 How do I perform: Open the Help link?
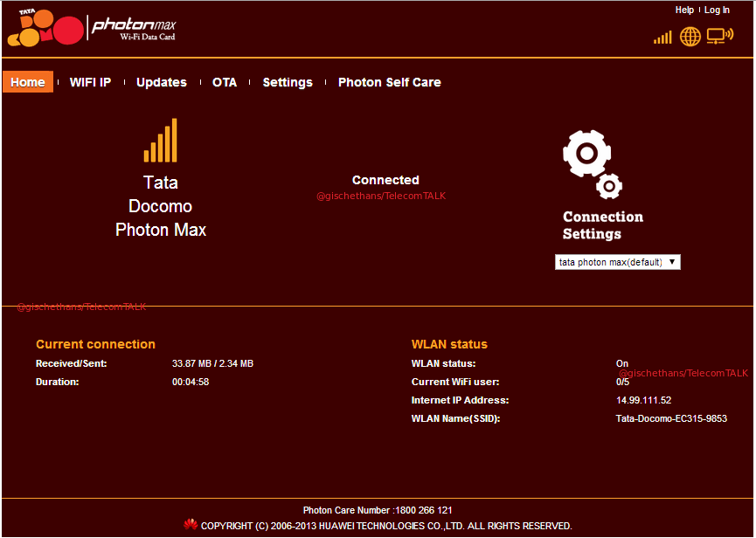pyautogui.click(x=684, y=10)
